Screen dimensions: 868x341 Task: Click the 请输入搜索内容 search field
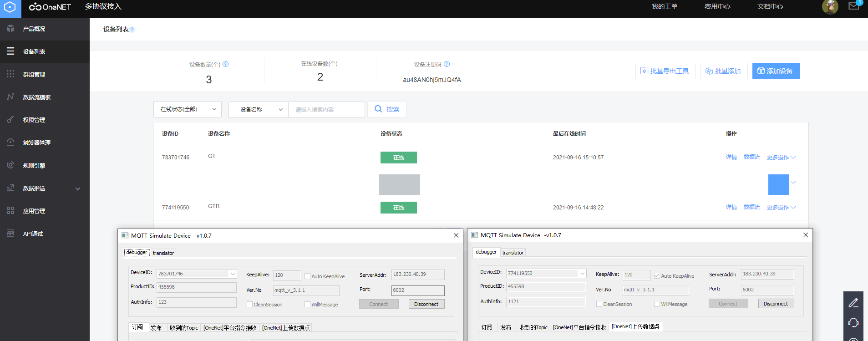[326, 109]
